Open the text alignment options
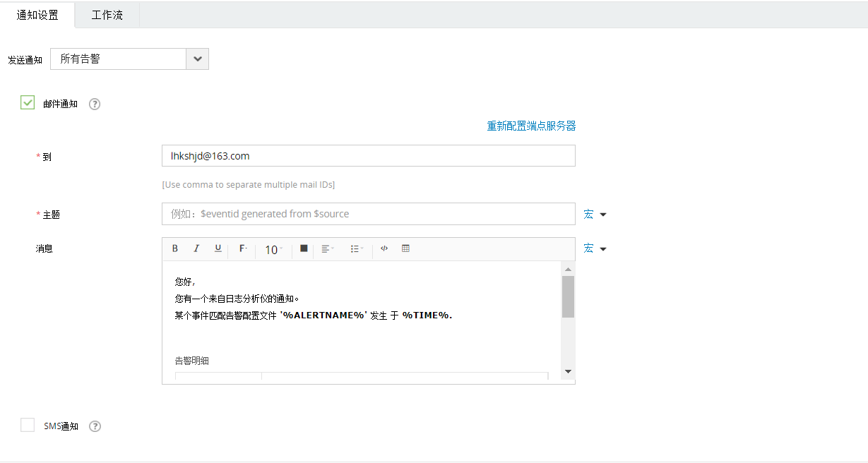The image size is (868, 463). 327,248
